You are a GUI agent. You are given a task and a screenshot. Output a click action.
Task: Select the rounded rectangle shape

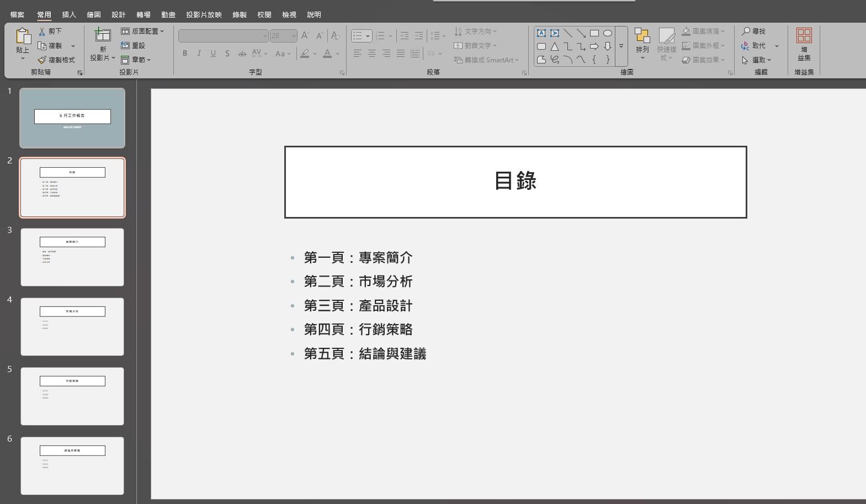(x=541, y=46)
